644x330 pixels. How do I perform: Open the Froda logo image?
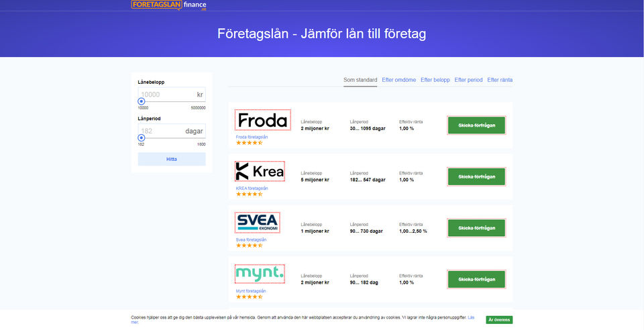262,120
